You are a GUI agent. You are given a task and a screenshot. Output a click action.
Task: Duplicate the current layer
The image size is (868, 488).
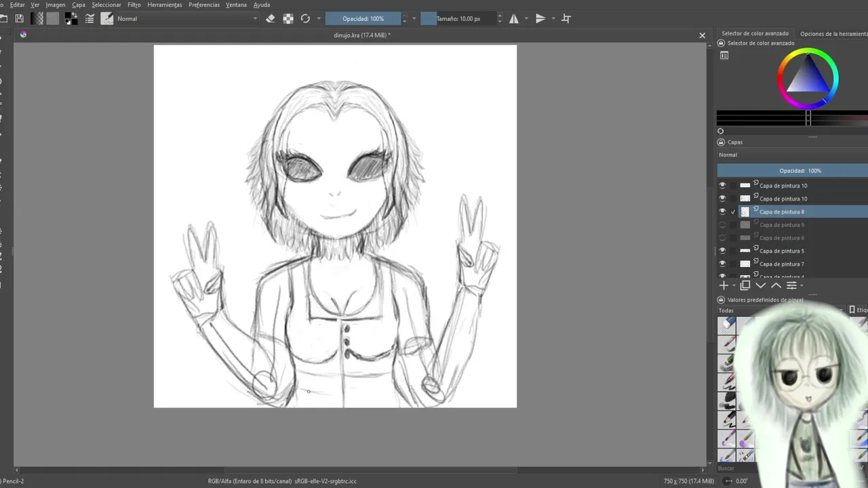[x=745, y=285]
